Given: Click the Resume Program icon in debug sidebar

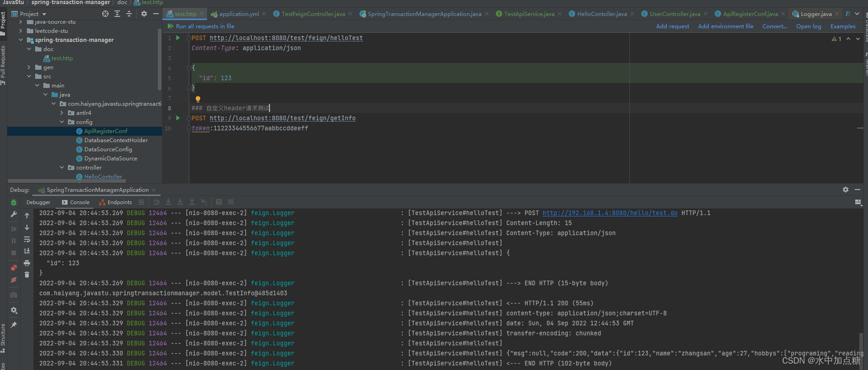Looking at the screenshot, I should click(x=14, y=229).
